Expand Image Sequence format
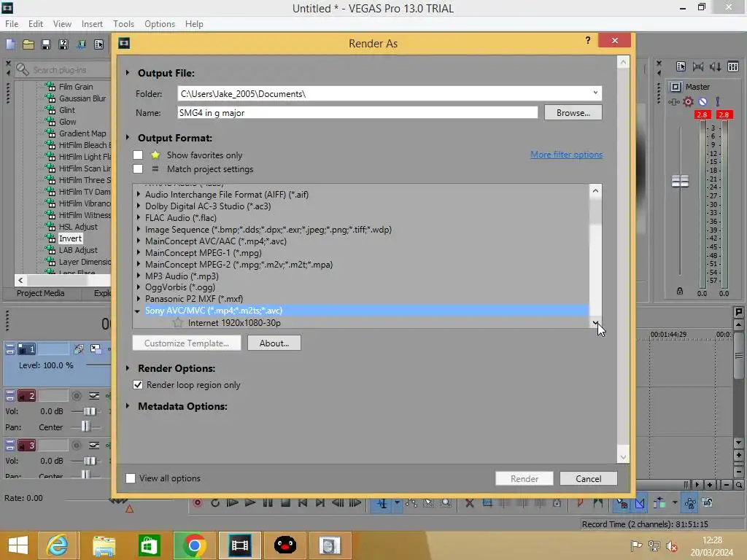Image resolution: width=747 pixels, height=560 pixels. [x=138, y=230]
